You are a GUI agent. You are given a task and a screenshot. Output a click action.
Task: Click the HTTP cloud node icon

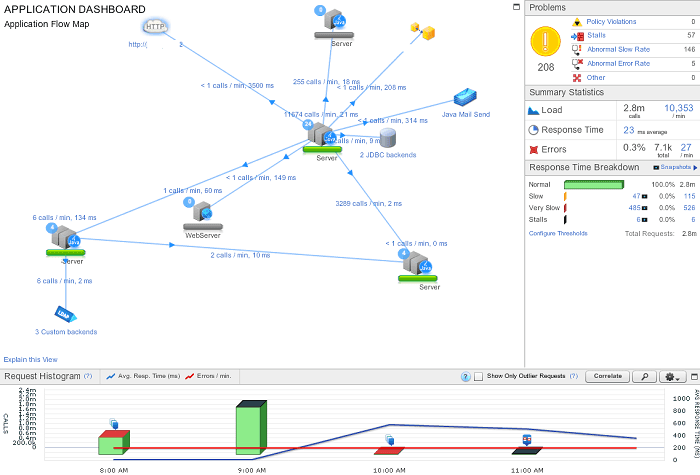[153, 27]
